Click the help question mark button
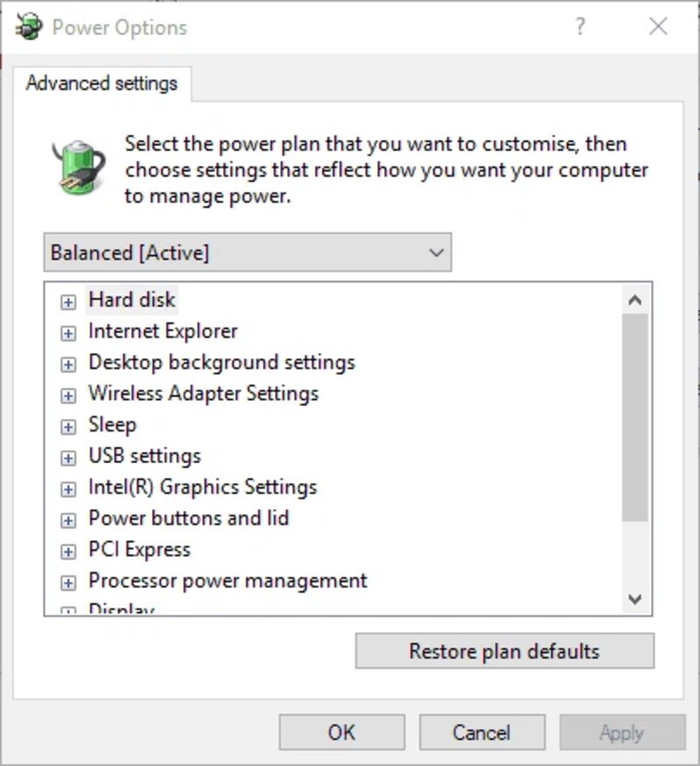Screen dimensions: 700x766 coord(580,27)
